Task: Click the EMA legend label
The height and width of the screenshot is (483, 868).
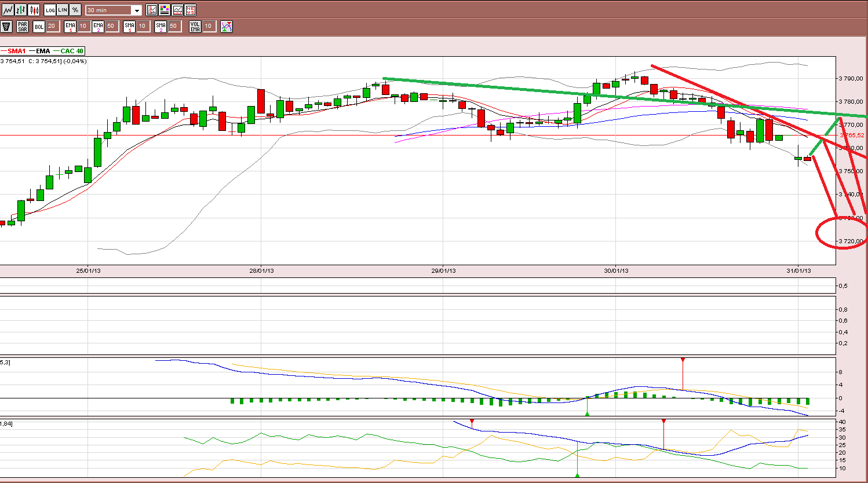Action: click(43, 51)
